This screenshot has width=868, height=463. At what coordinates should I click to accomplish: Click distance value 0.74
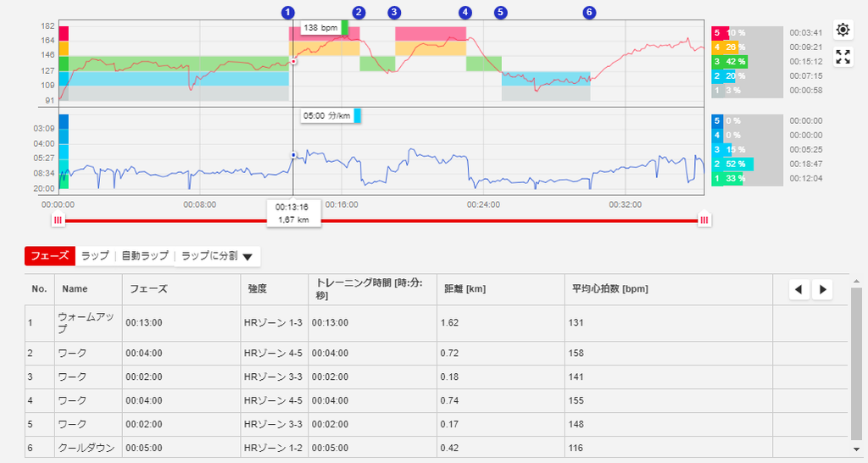click(x=449, y=400)
